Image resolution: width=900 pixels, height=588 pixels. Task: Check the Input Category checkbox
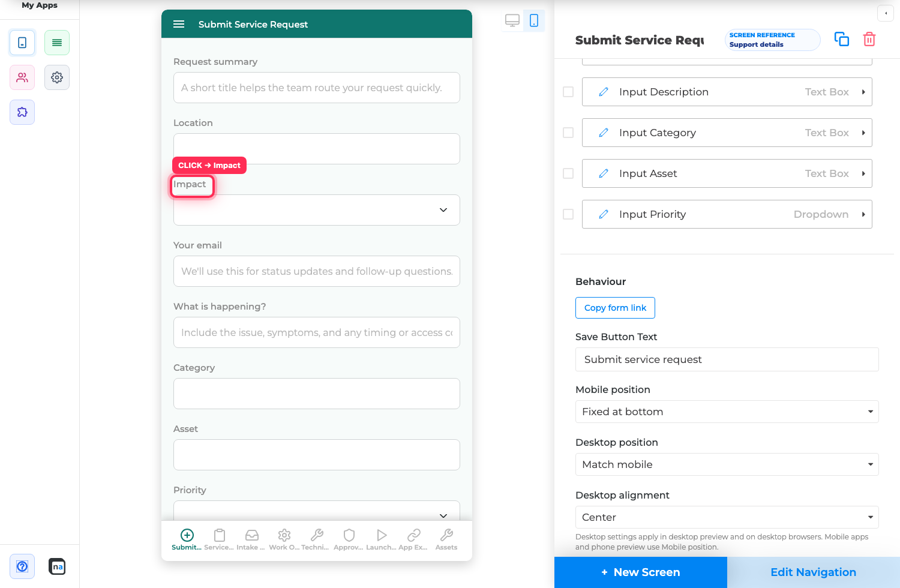[568, 133]
